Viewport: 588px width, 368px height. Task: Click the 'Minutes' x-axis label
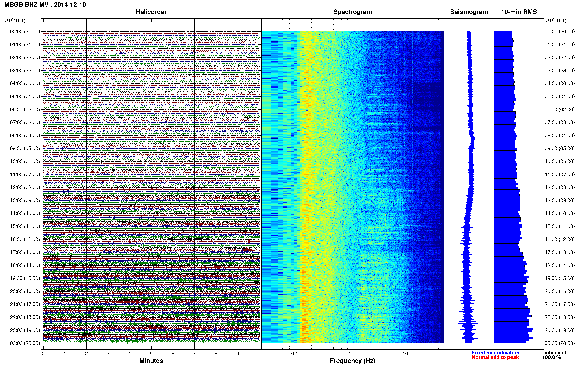pos(151,361)
